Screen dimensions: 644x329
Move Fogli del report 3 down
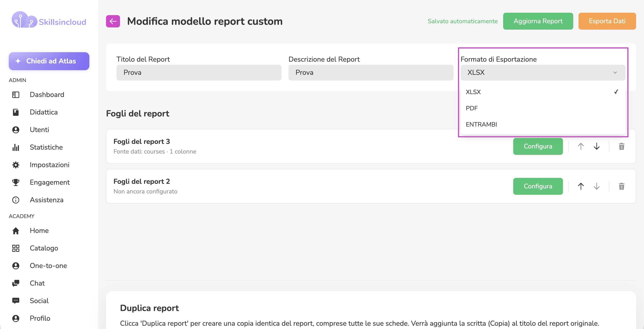[596, 146]
